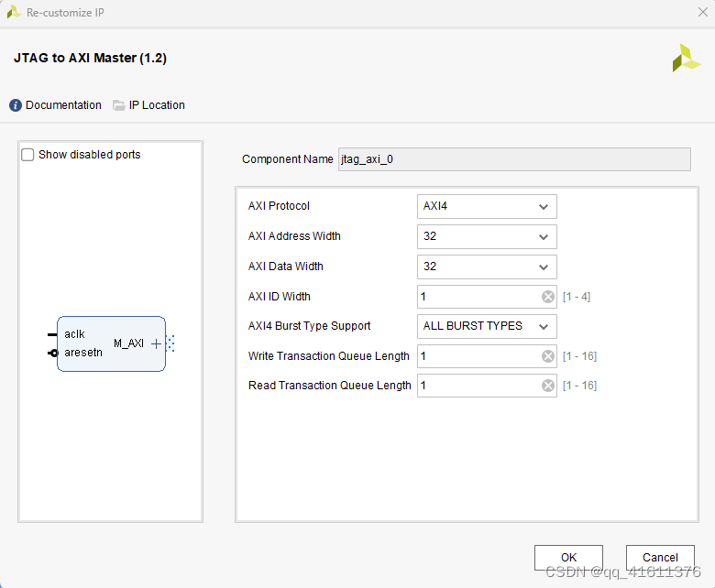This screenshot has width=715, height=588.
Task: Click the [1 - 4] range hint
Action: 577,297
